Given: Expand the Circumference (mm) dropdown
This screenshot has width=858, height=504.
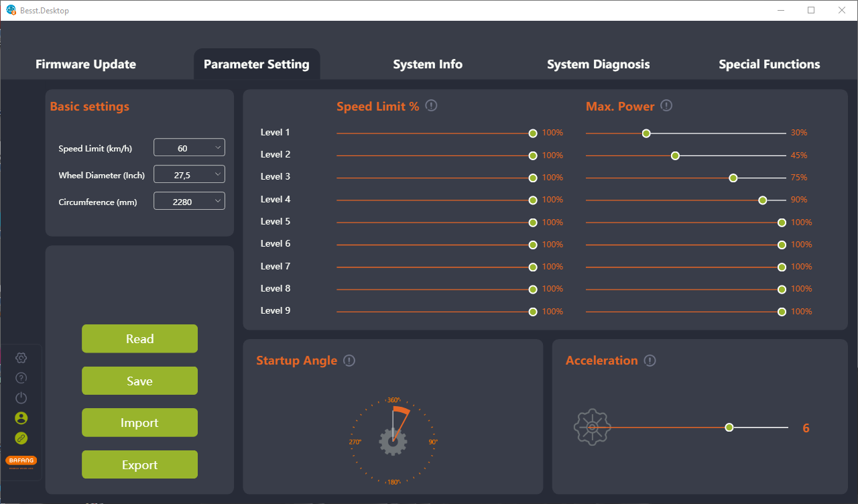Looking at the screenshot, I should (x=189, y=201).
